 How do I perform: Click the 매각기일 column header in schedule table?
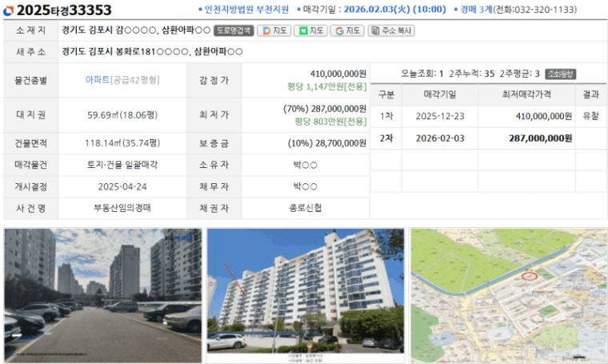click(440, 94)
